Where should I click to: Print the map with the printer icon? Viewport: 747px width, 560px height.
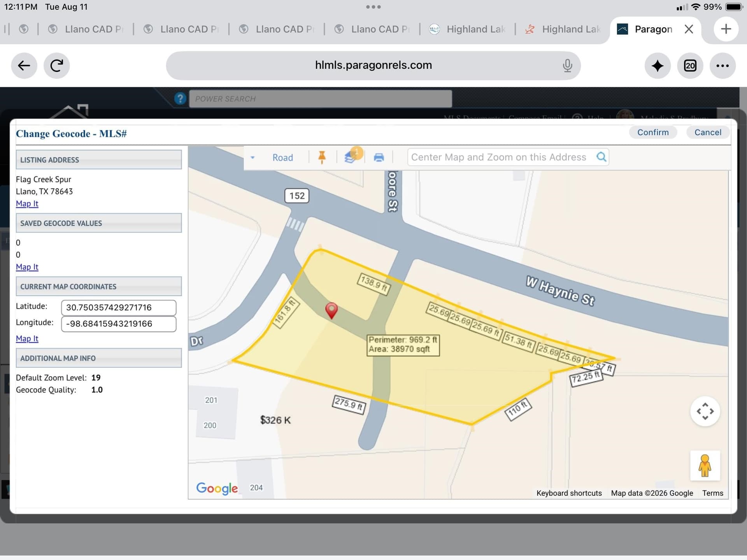[379, 157]
